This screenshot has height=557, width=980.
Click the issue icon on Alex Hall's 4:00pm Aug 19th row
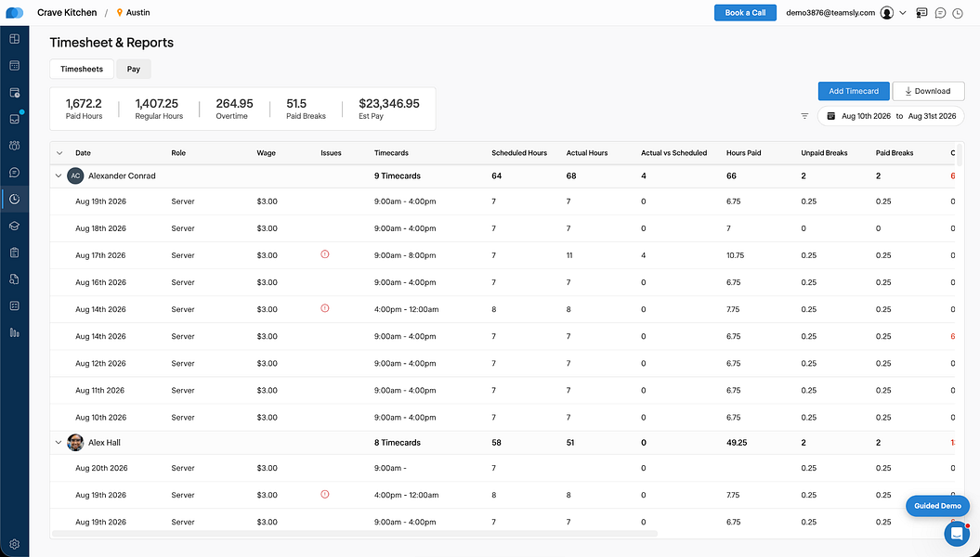[x=324, y=494]
